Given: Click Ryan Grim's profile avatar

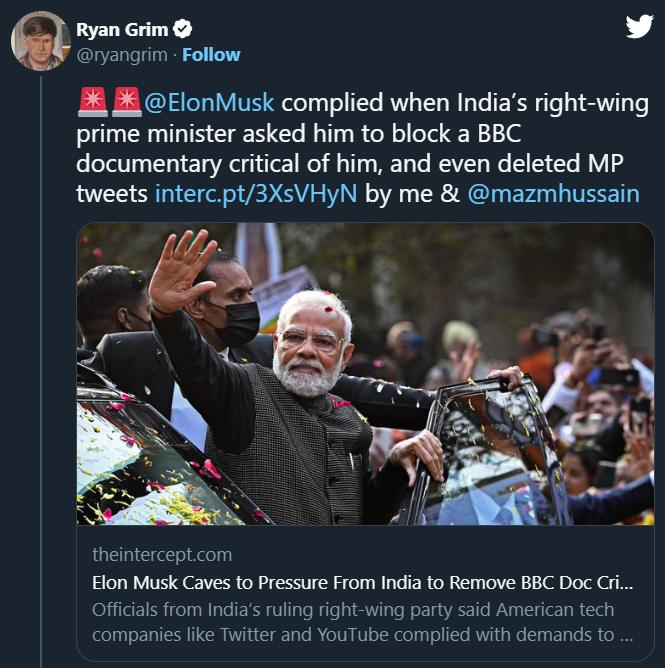Looking at the screenshot, I should 39,42.
